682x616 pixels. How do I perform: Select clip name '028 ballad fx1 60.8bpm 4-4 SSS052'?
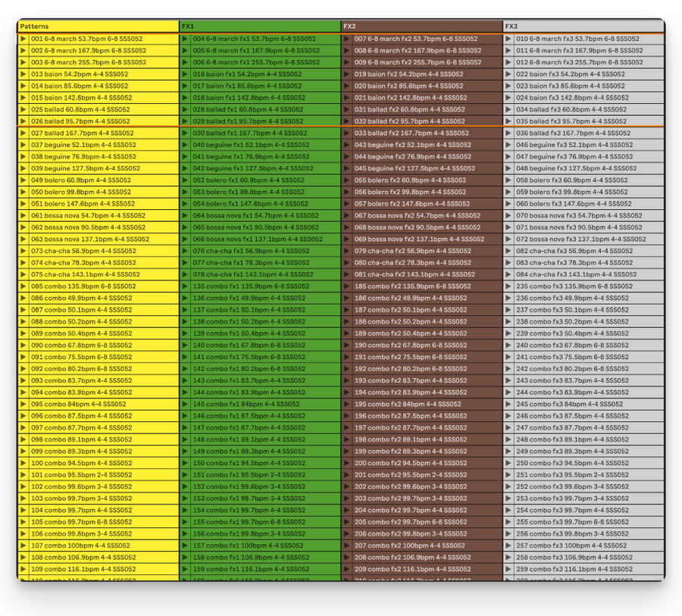248,110
